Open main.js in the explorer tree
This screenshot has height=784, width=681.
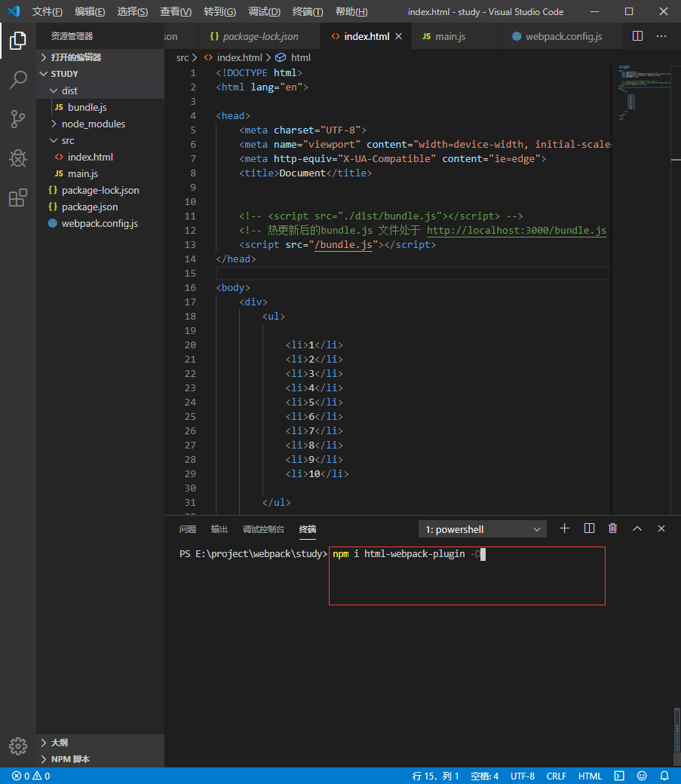tap(100, 173)
